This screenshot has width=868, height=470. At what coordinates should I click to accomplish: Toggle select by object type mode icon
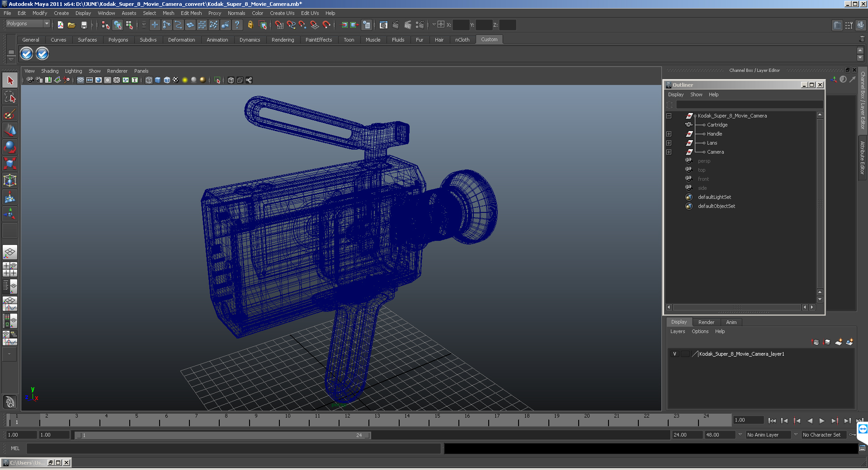point(118,25)
